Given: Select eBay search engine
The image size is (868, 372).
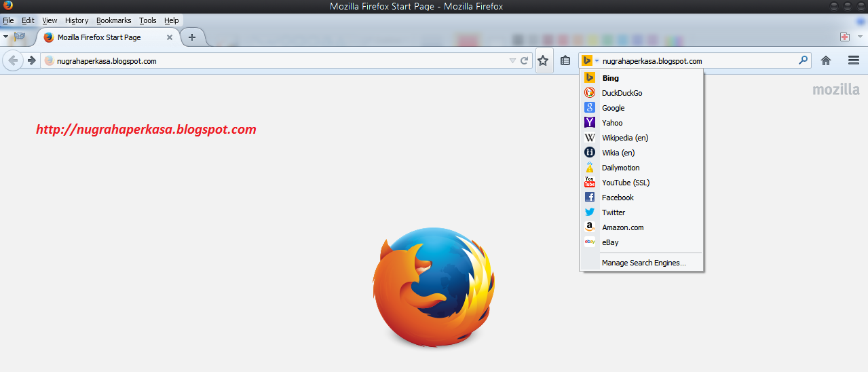Looking at the screenshot, I should click(641, 242).
